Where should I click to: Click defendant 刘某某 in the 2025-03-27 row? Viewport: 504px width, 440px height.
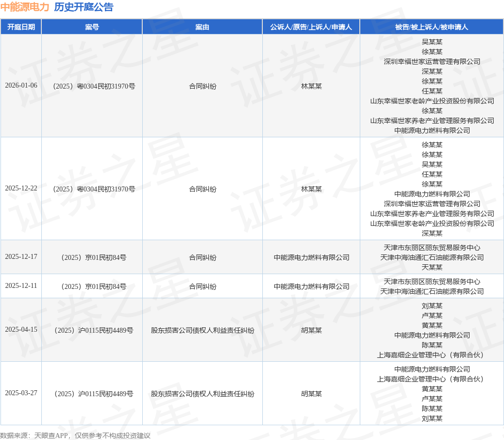(x=432, y=418)
